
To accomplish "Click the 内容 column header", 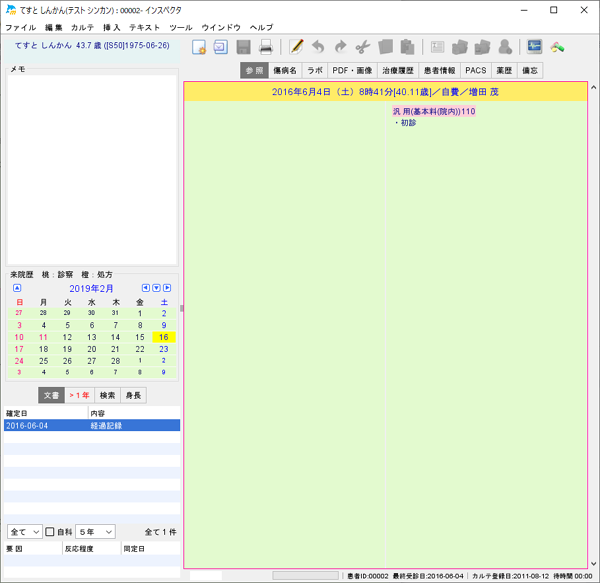I will (134, 413).
